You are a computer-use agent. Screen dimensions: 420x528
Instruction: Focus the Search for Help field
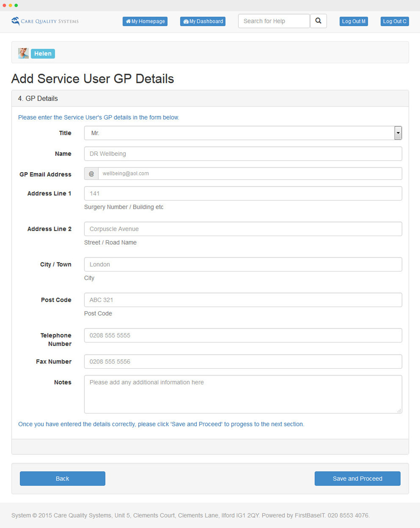[x=274, y=21]
